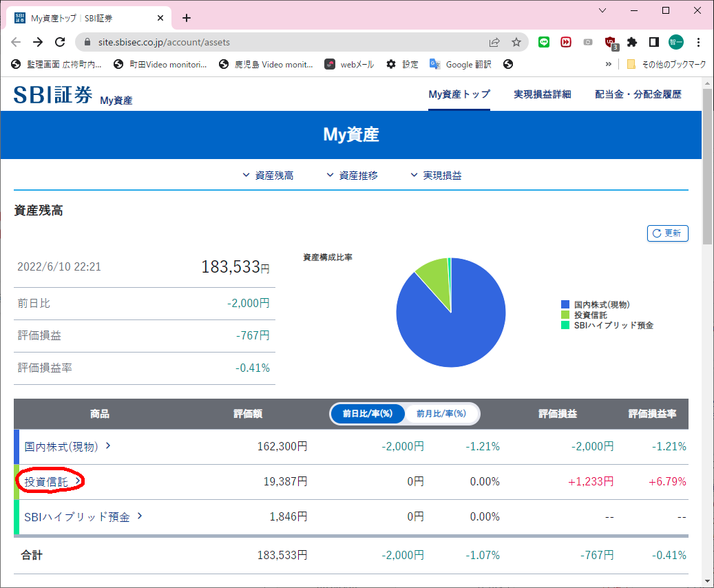Expand 資産残高 section anchor
714x588 pixels.
268,176
